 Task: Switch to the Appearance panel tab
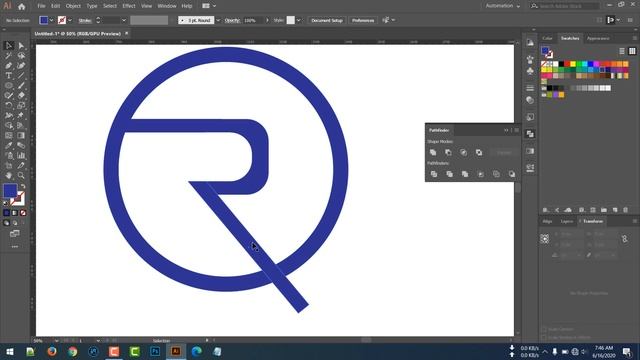[x=598, y=38]
